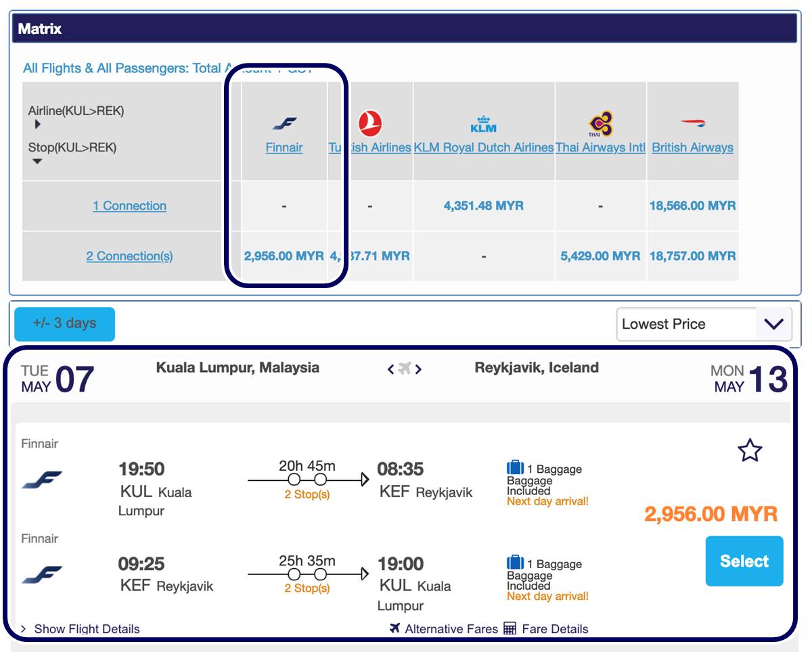812x652 pixels.
Task: Click the KLM crown logo icon
Action: point(483,124)
